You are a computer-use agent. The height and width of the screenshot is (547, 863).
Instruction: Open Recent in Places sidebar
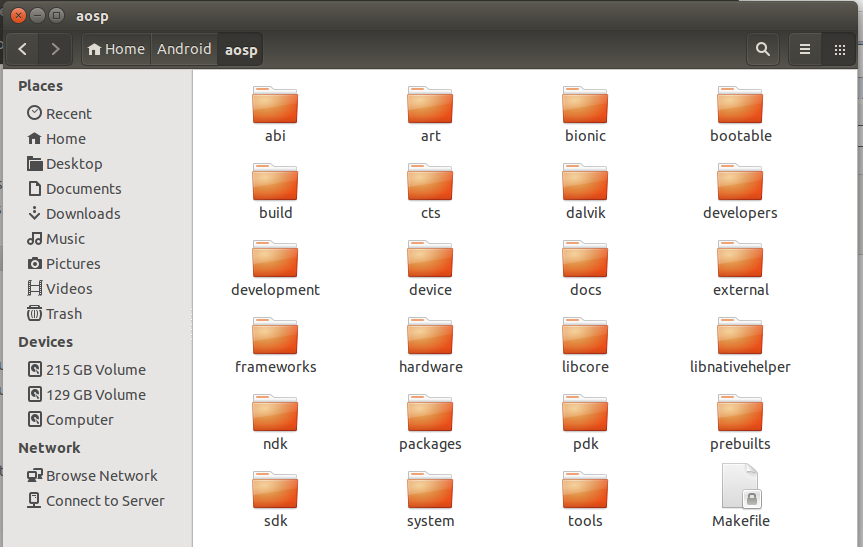click(x=59, y=113)
